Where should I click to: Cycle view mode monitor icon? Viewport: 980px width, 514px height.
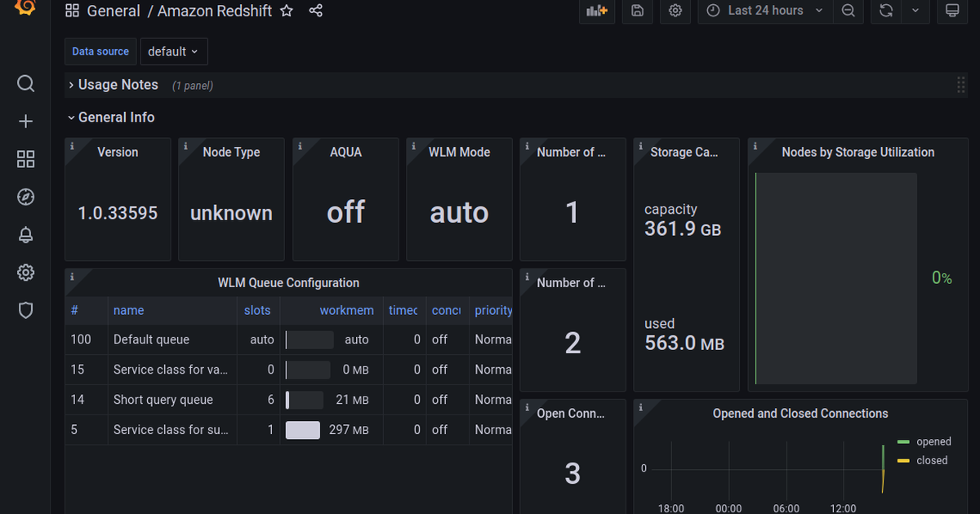pyautogui.click(x=951, y=11)
